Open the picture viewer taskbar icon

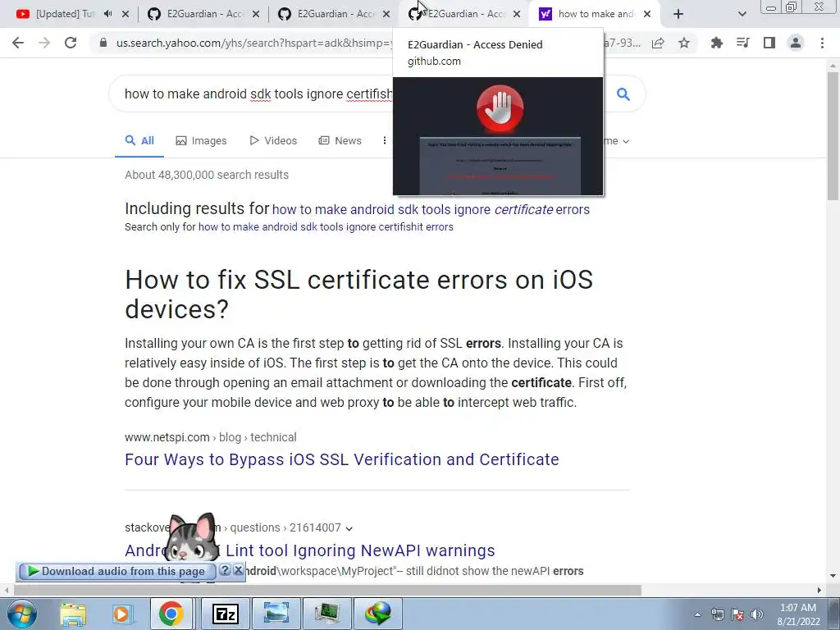[x=276, y=614]
